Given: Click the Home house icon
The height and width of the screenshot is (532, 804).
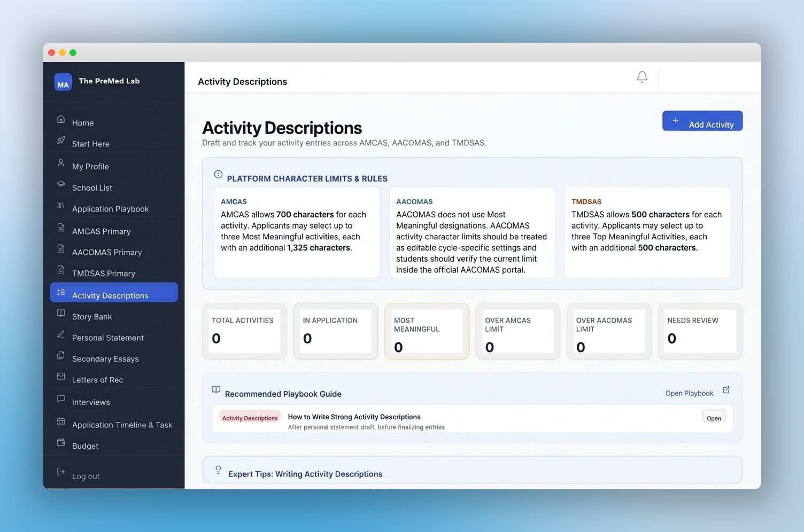Looking at the screenshot, I should click(61, 119).
